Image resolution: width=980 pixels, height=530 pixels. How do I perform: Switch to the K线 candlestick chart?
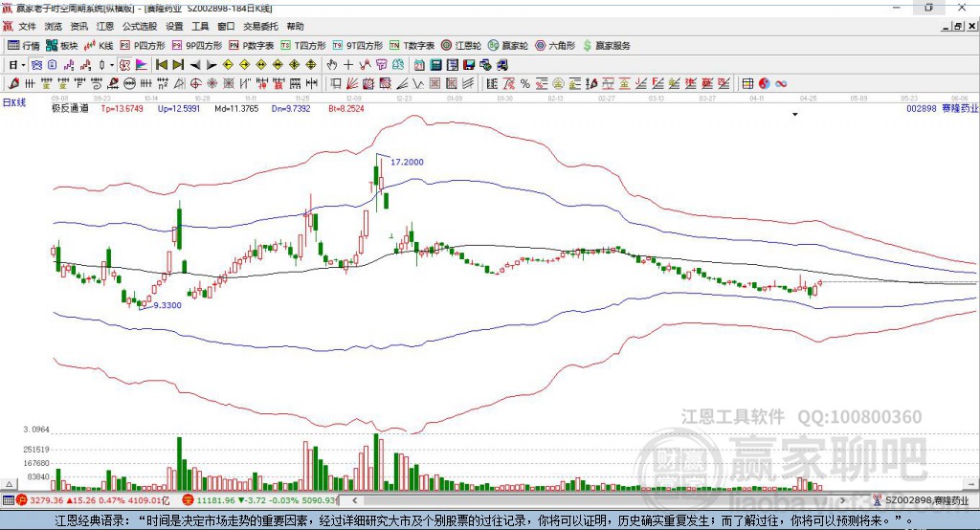tap(100, 46)
